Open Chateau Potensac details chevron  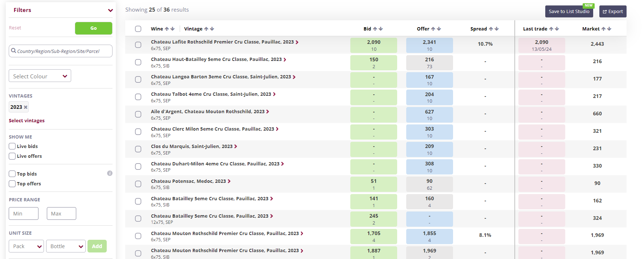click(x=229, y=181)
